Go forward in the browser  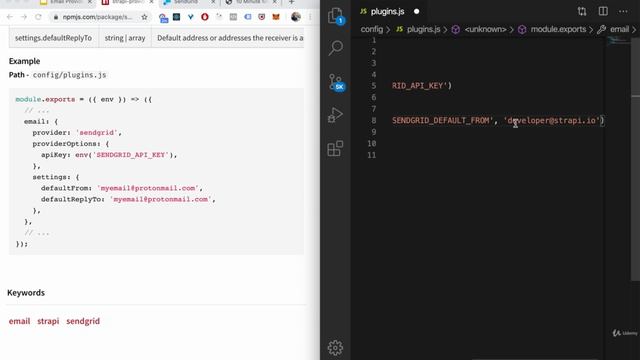point(24,17)
